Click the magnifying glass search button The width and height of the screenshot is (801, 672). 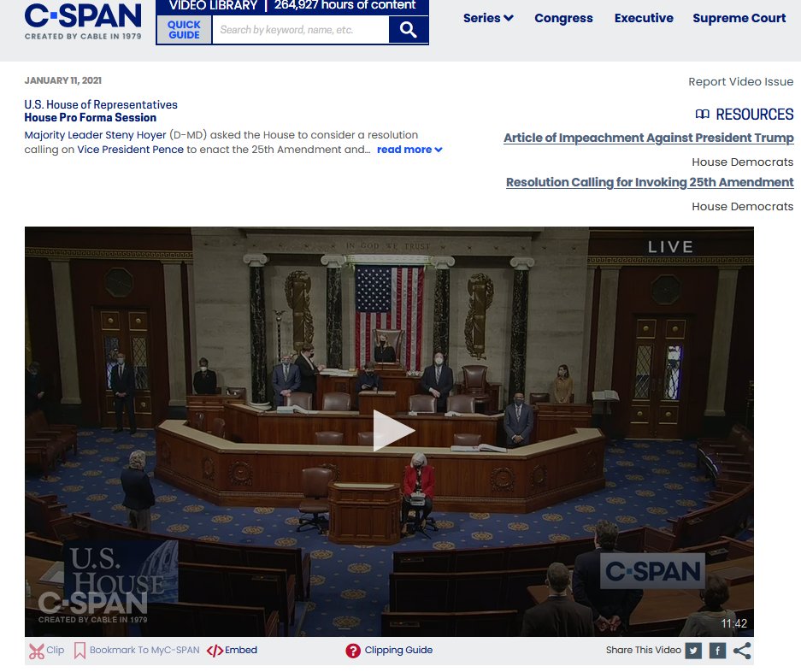(x=408, y=30)
